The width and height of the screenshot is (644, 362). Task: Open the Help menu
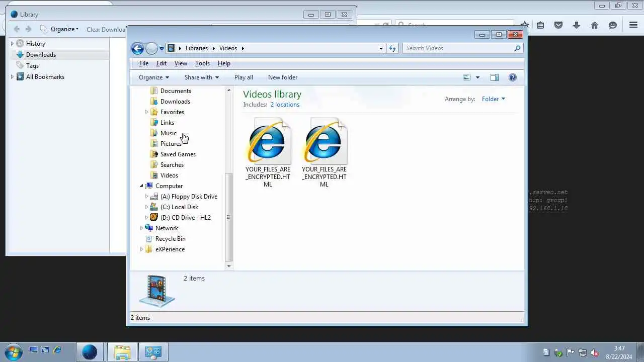coord(224,63)
